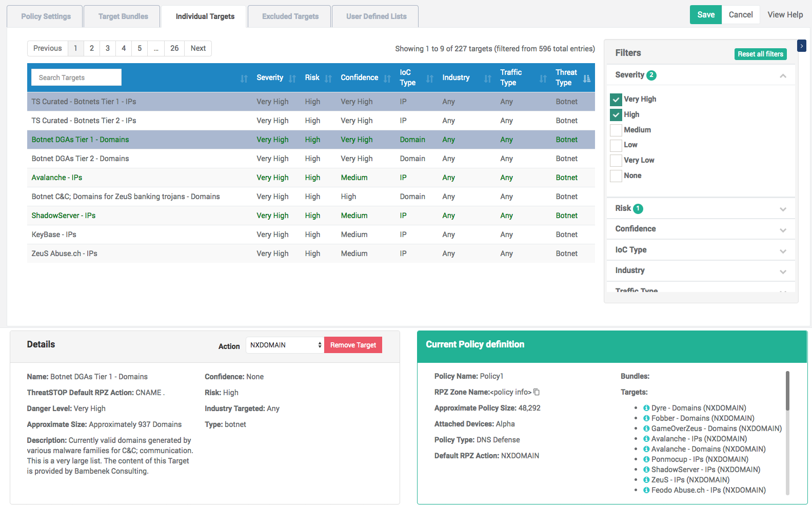This screenshot has height=505, width=812.
Task: Click Reset all filters button
Action: 760,54
